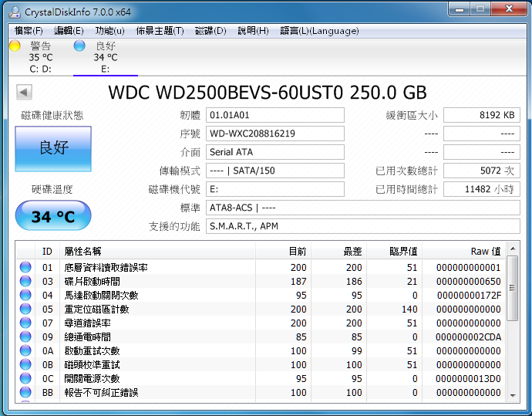Click the ID column header
Screen dimensions: 532x416
tap(47, 252)
